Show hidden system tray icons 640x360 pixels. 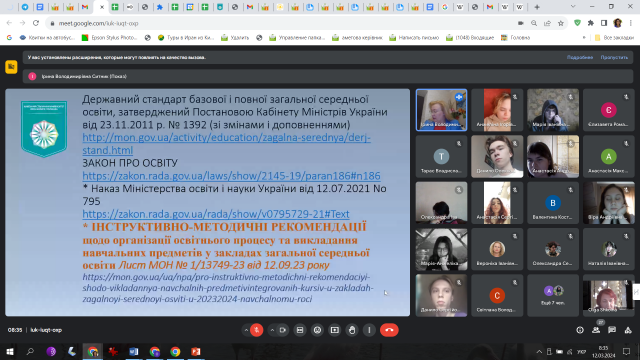539,351
